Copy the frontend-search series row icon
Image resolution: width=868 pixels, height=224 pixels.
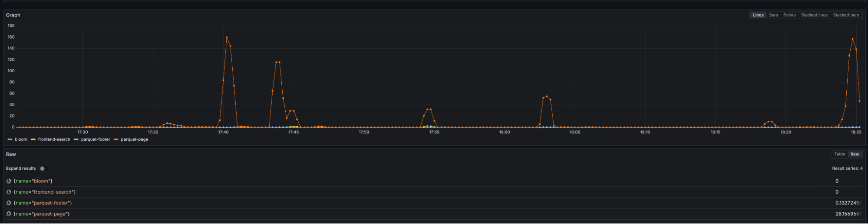coord(9,192)
